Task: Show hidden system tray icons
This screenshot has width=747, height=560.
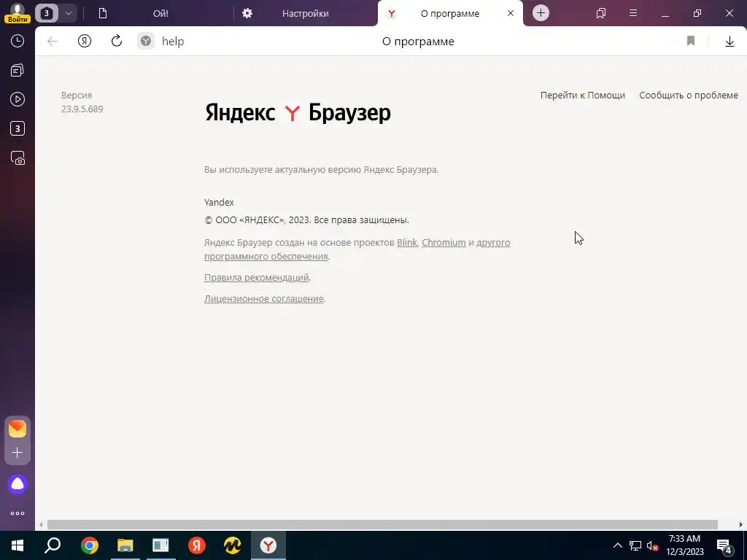Action: 617,545
